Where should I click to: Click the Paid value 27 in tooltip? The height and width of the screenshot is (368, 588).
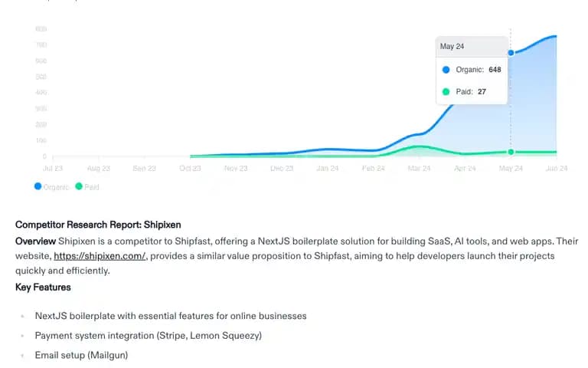pos(482,92)
